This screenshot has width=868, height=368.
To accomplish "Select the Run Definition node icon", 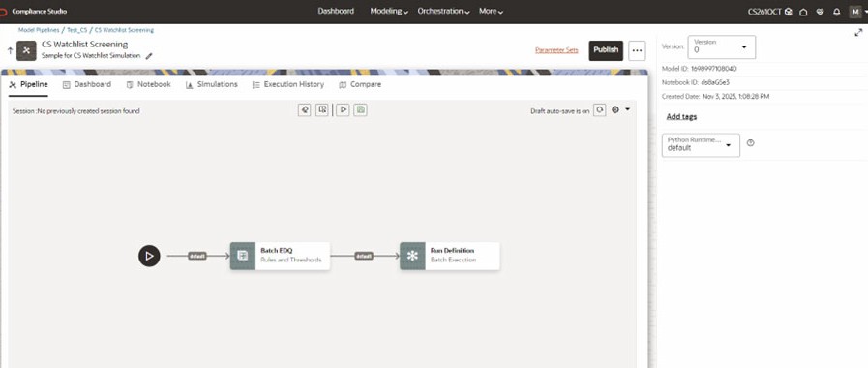I will pyautogui.click(x=412, y=256).
